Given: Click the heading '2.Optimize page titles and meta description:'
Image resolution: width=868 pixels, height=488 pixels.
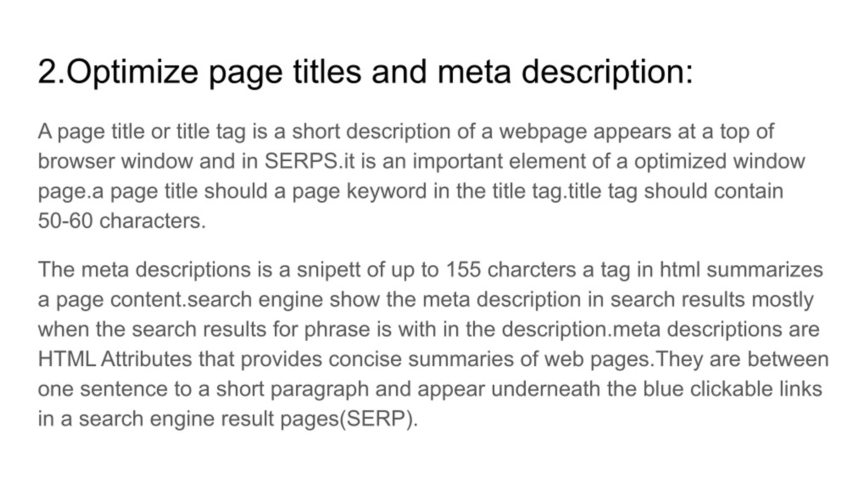Looking at the screenshot, I should 366,72.
